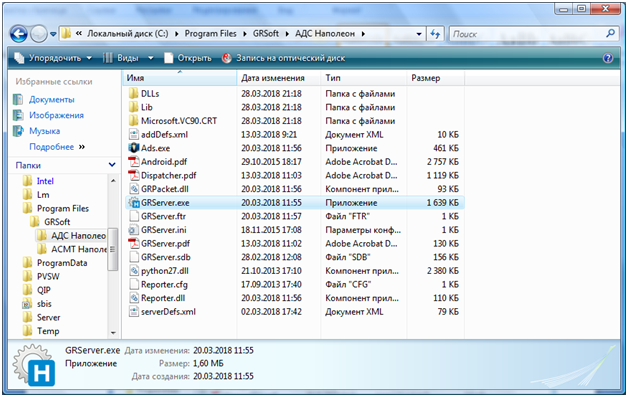
Task: Open Изображения favorite link
Action: coord(56,115)
